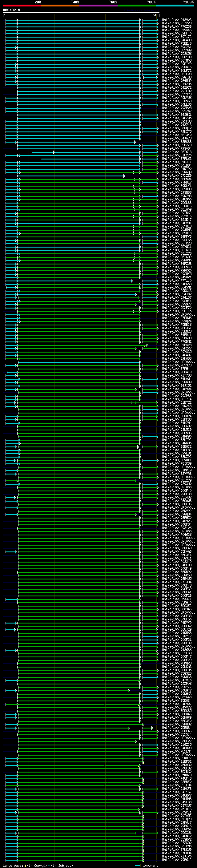
Task: Select hit UniRef100_Q5JC56
Action: pos(177,54)
